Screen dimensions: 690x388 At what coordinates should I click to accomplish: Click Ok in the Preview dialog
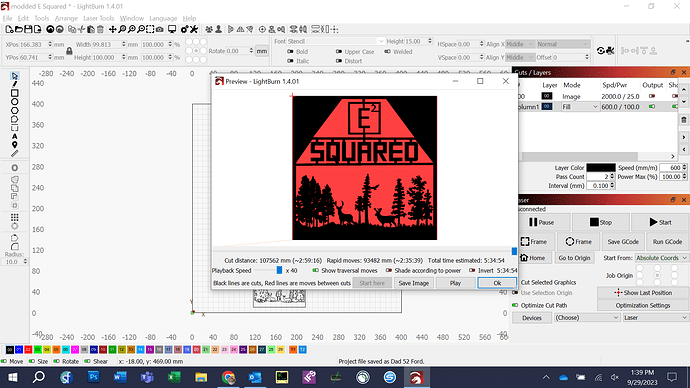[497, 283]
